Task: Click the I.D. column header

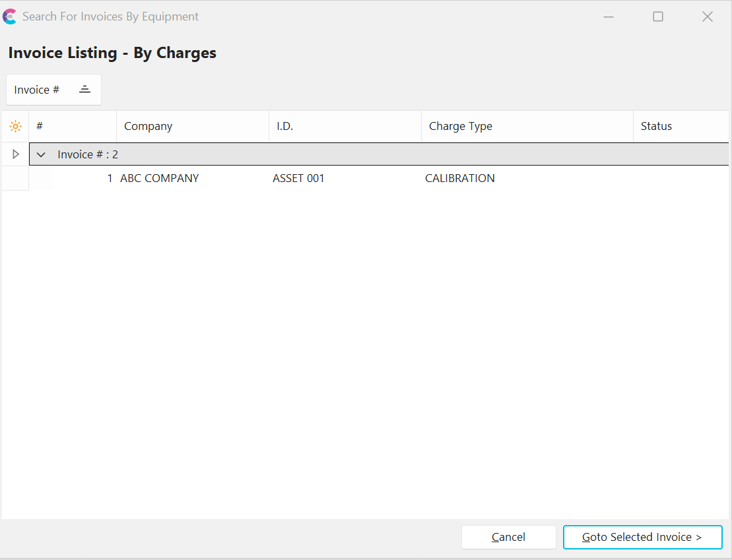Action: pyautogui.click(x=345, y=126)
